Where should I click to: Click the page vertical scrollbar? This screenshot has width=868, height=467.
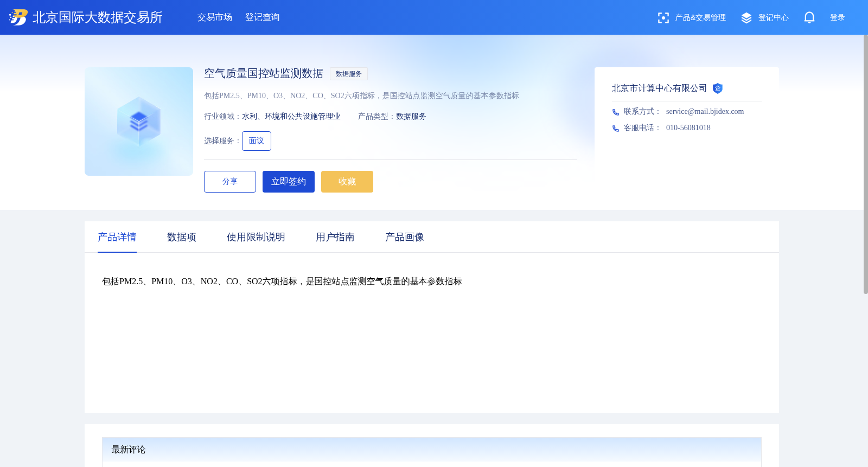(866, 164)
